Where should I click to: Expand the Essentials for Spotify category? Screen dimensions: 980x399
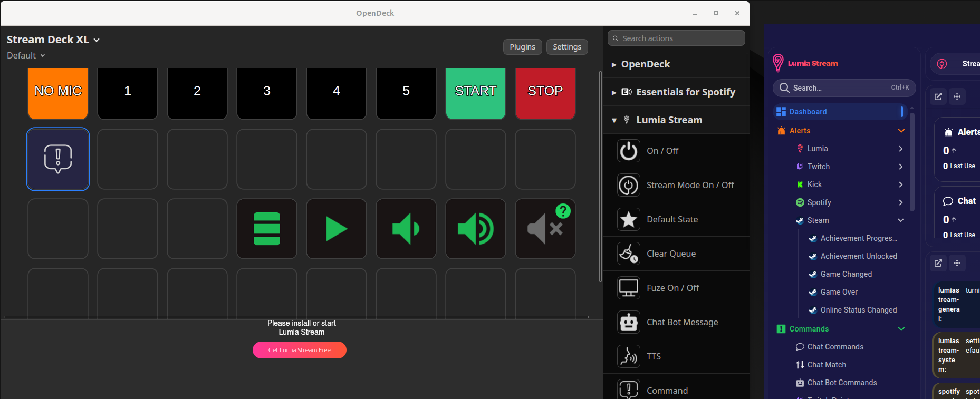click(677, 92)
